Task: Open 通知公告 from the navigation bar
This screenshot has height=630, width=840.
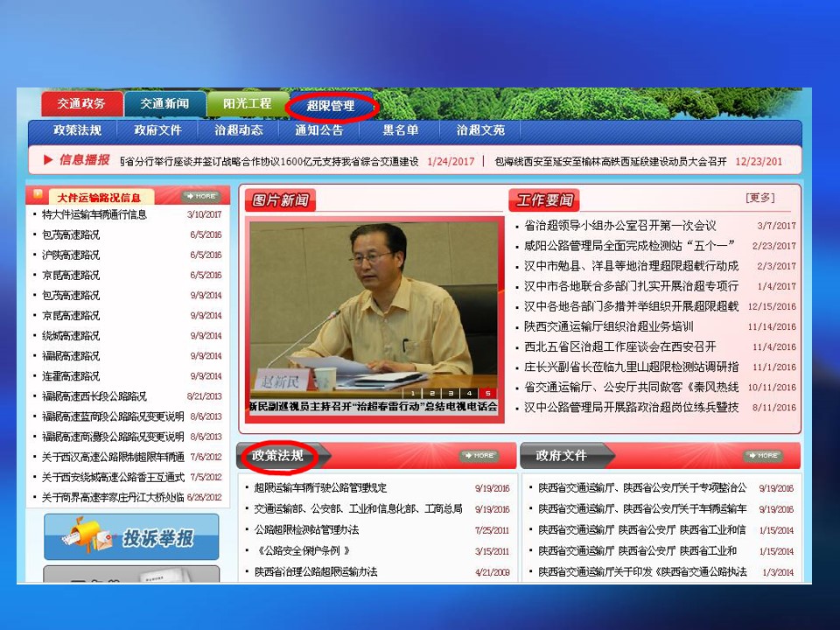Action: [318, 130]
